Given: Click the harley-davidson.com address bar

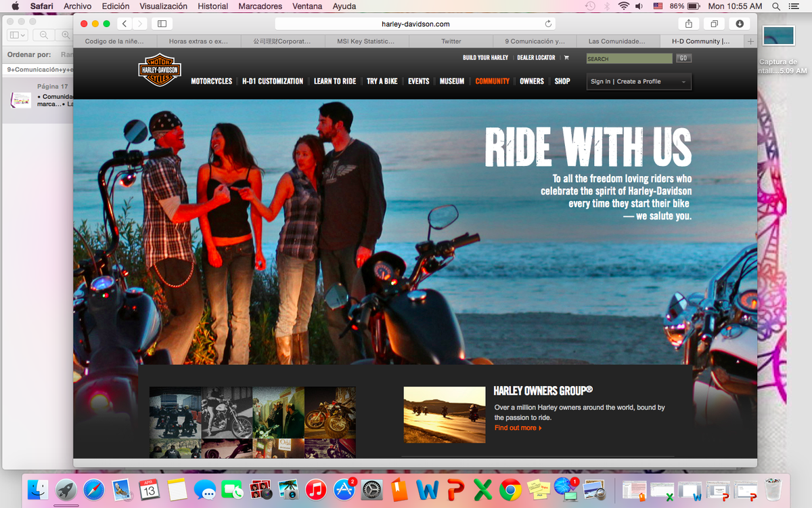Looking at the screenshot, I should (x=415, y=24).
